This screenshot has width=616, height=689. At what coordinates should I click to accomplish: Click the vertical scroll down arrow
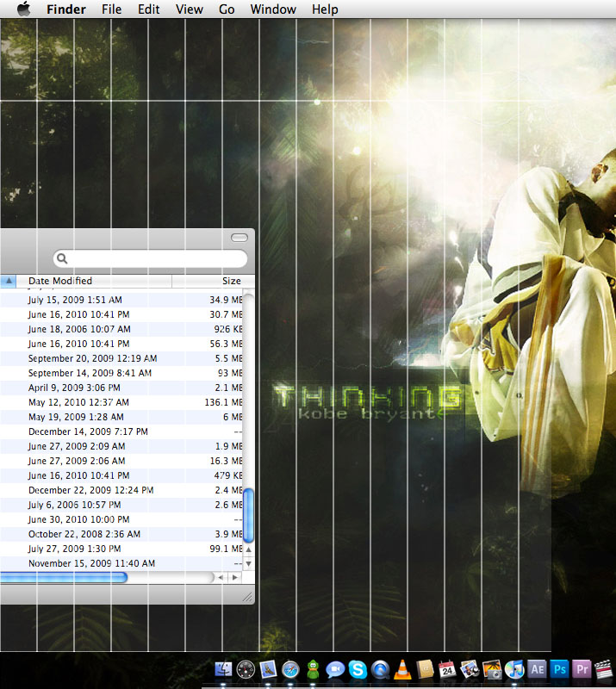[248, 563]
